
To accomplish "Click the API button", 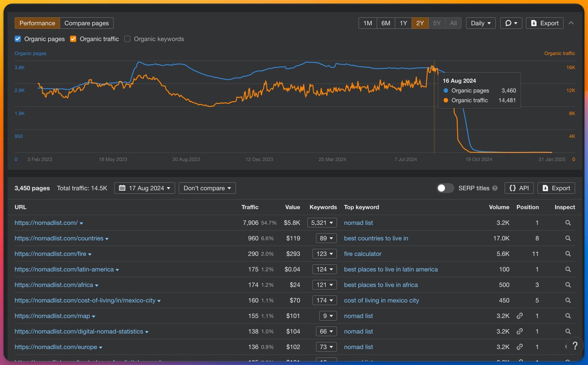I will point(519,188).
